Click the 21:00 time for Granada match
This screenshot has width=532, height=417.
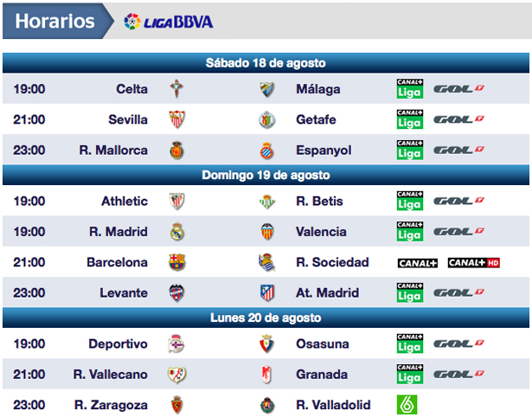point(29,375)
